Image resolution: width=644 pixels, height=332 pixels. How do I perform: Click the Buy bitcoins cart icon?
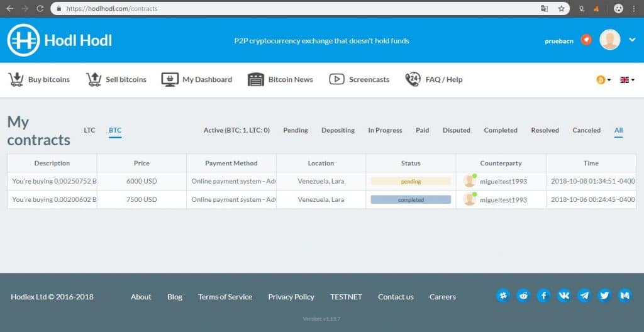[x=16, y=79]
